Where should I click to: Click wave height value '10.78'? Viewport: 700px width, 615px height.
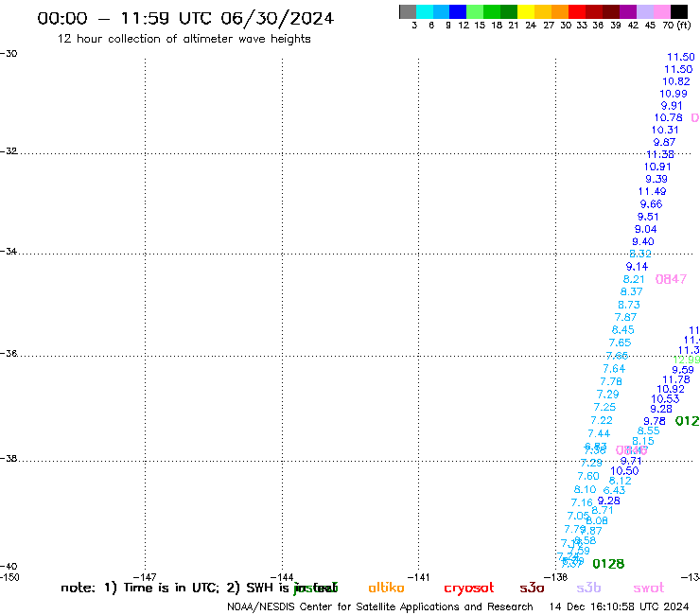pyautogui.click(x=668, y=117)
